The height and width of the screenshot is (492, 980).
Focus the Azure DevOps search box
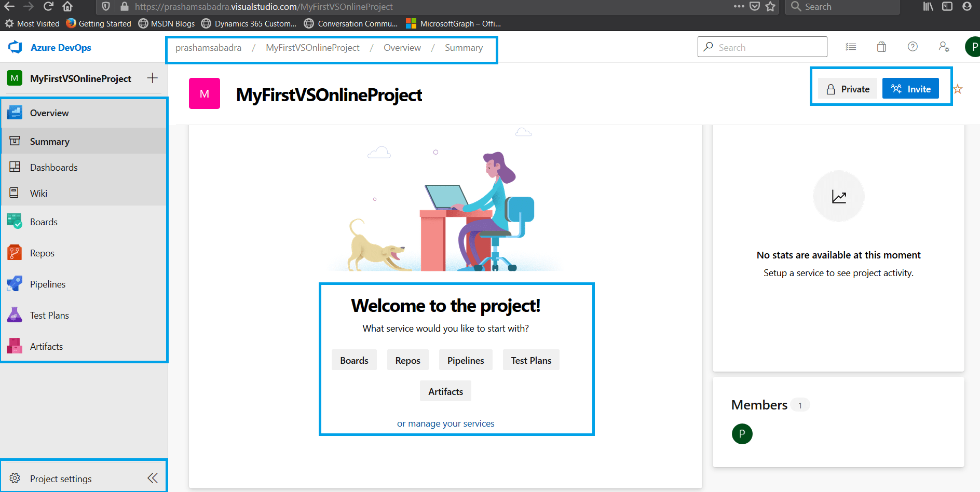point(763,47)
